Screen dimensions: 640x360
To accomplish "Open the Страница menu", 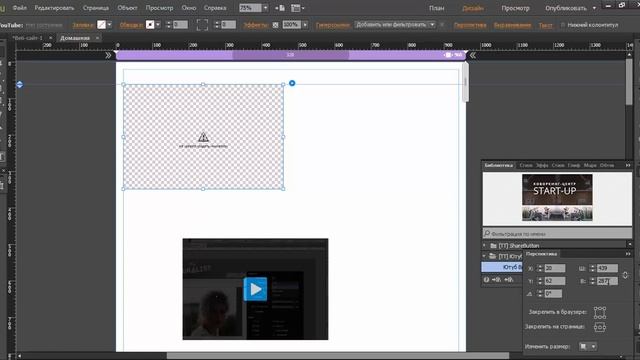I will [96, 8].
